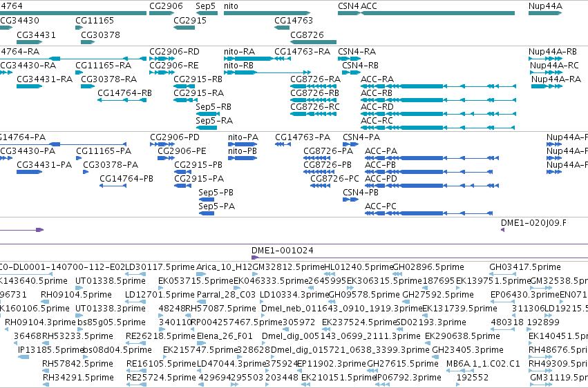Click the CG14763-RA transcript label
Viewport: 588px width, 388px height.
pyautogui.click(x=302, y=52)
